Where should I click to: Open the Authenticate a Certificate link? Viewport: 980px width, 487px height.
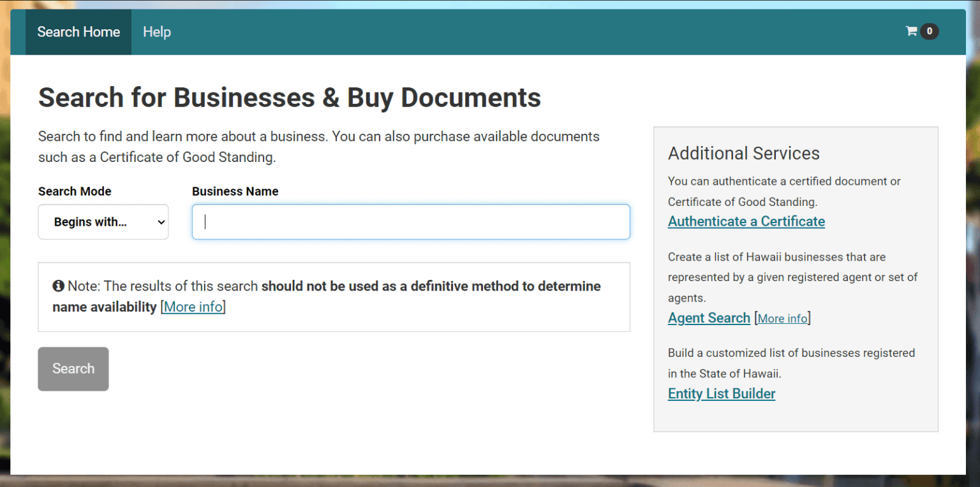click(x=746, y=221)
